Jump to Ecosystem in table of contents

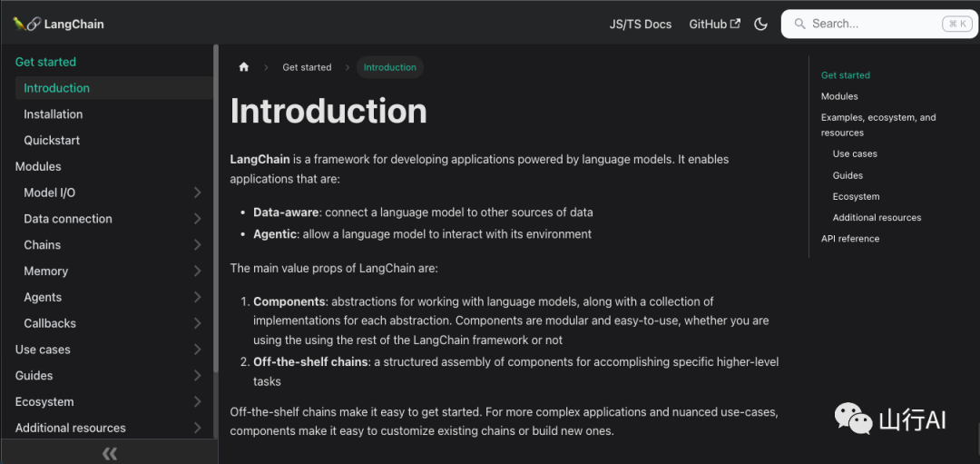coord(857,196)
